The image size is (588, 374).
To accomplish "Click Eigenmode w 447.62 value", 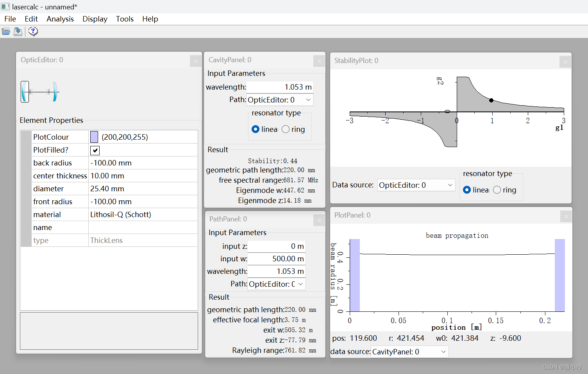I will (299, 190).
